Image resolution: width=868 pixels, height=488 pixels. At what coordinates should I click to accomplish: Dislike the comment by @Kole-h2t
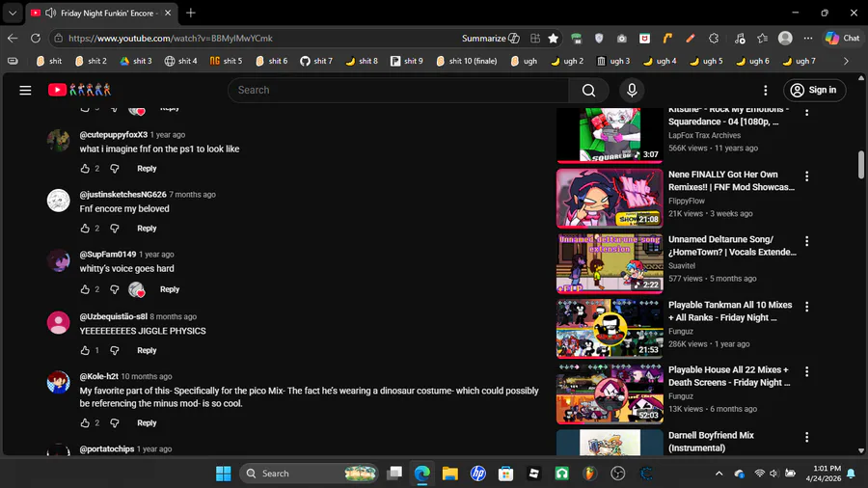point(115,422)
